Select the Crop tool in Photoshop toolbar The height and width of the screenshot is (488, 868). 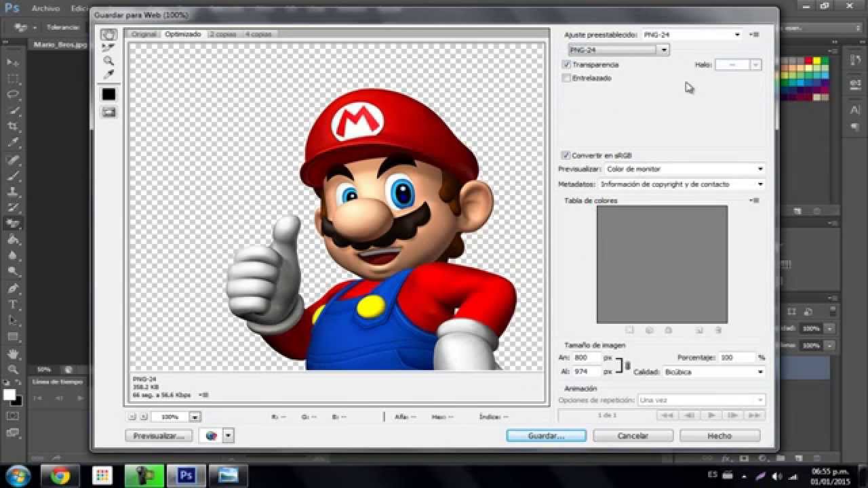[13, 127]
